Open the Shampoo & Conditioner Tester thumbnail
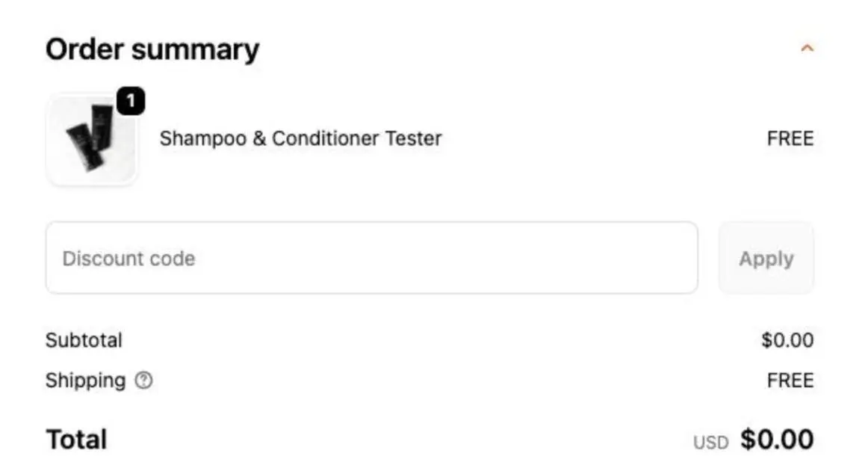The height and width of the screenshot is (471, 868). coord(91,140)
